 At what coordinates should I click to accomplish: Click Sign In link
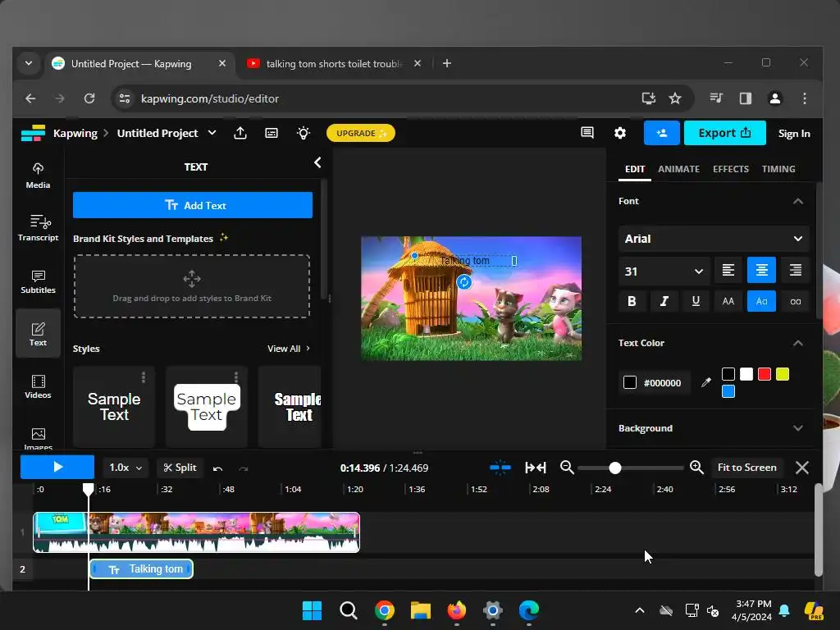(794, 134)
